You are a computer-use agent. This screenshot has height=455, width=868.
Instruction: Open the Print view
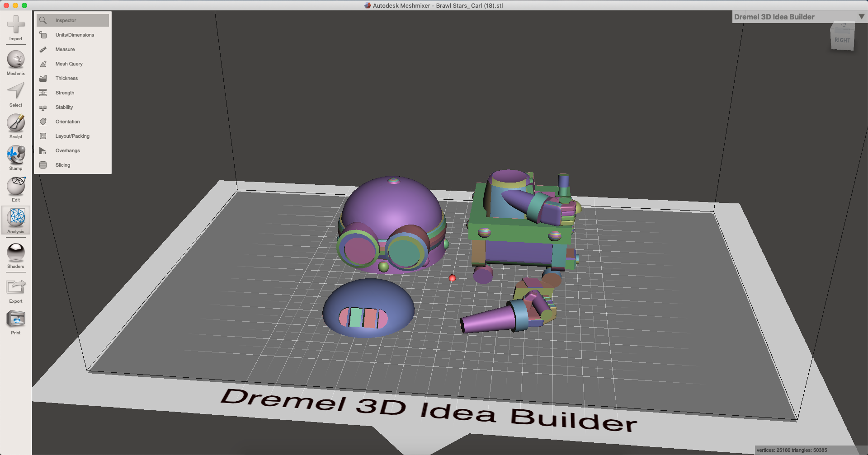tap(16, 319)
